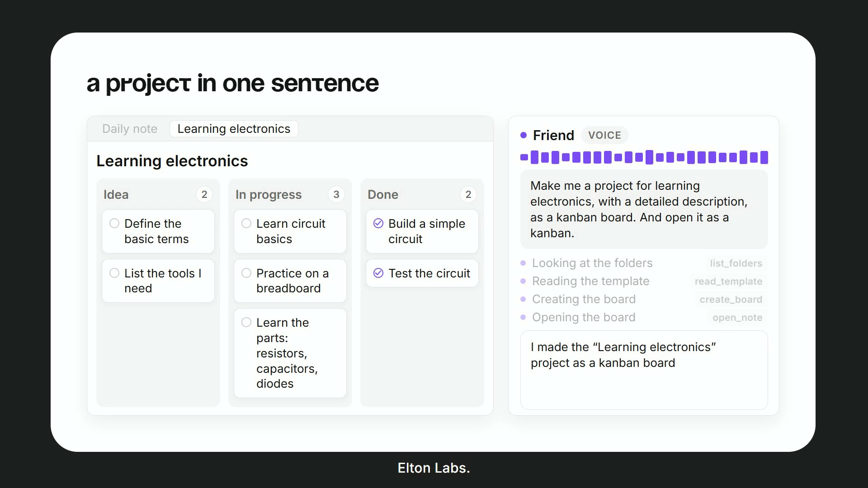868x488 pixels.
Task: Select the Learning electronics tab
Action: pyautogui.click(x=234, y=129)
